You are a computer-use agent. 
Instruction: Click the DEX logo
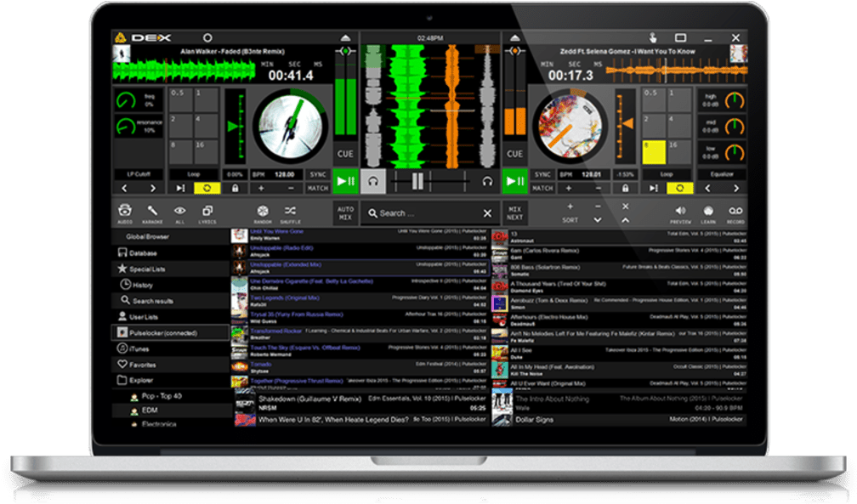[x=143, y=37]
